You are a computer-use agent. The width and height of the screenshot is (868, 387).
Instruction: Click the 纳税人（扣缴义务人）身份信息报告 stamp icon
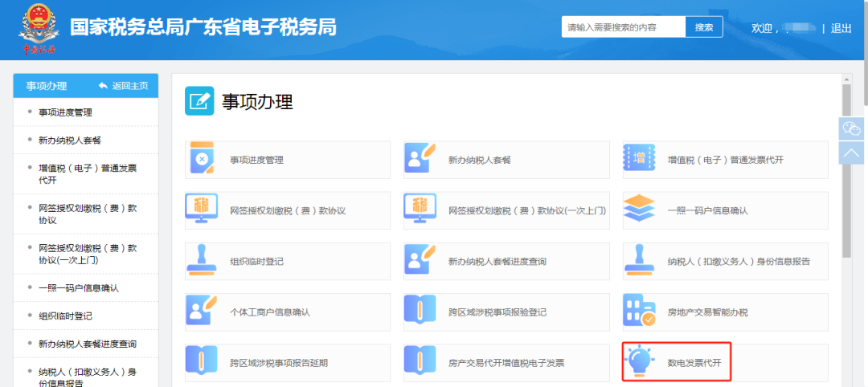640,259
